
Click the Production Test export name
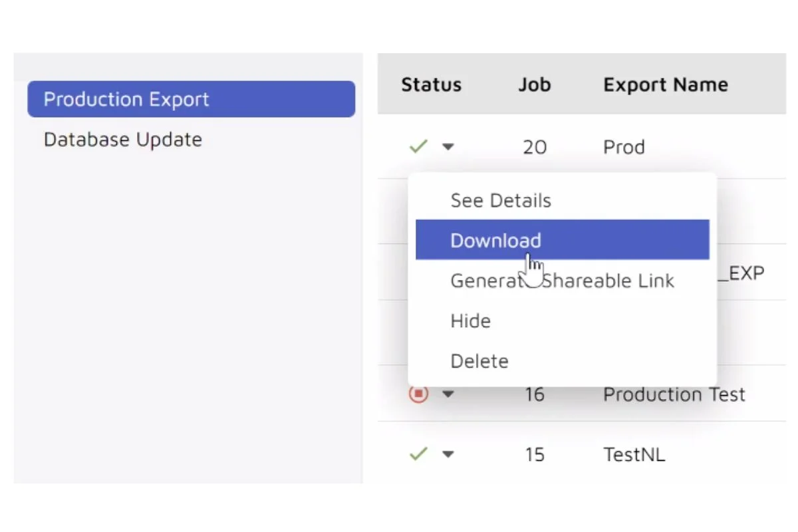(x=674, y=394)
